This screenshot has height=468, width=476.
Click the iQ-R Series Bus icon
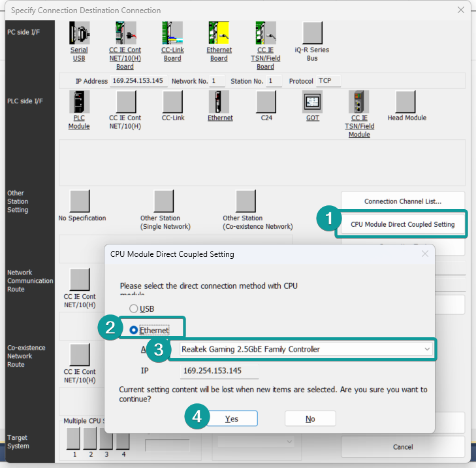pos(312,33)
